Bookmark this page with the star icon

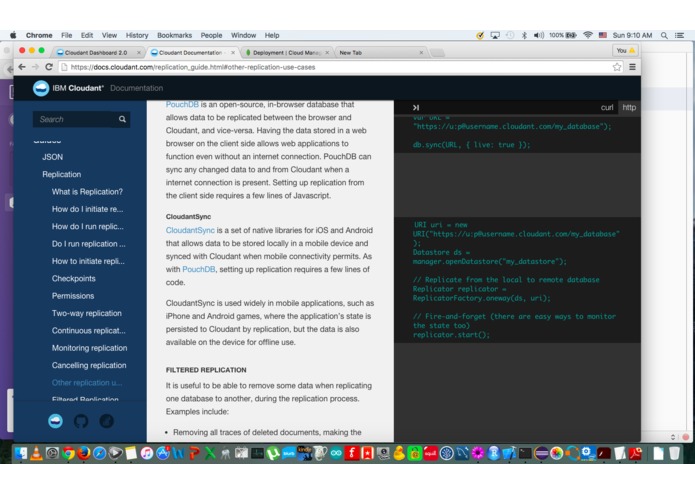tap(617, 67)
